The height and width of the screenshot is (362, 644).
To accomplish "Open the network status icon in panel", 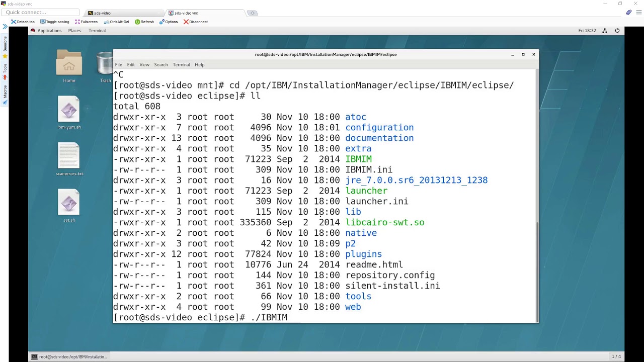I will click(605, 31).
